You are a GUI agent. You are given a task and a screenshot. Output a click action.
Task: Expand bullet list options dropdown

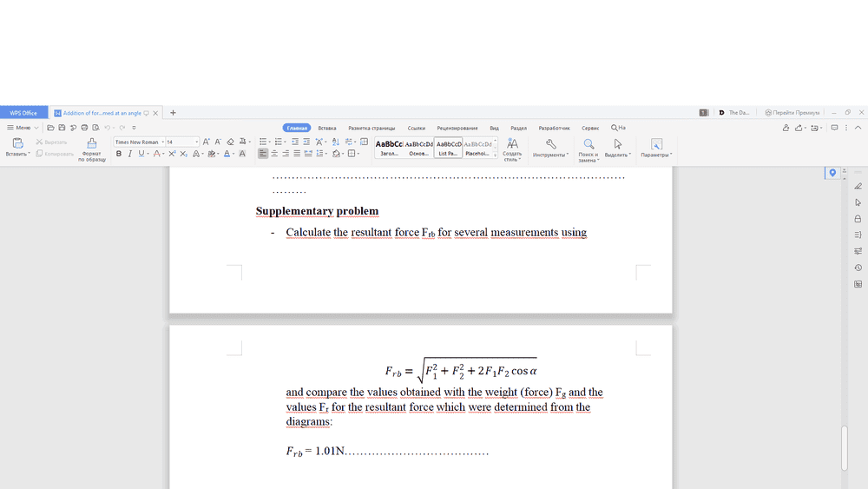[x=270, y=142]
